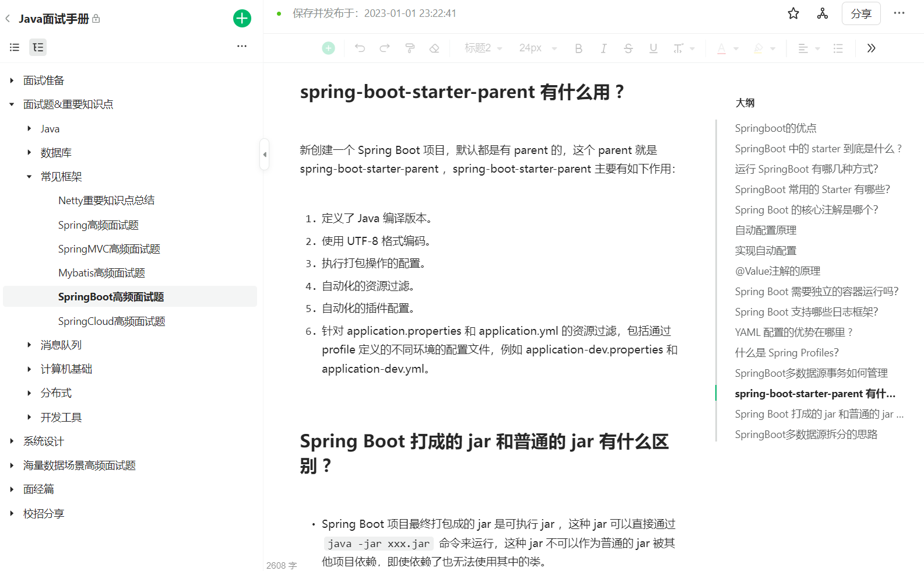The width and height of the screenshot is (924, 571).
Task: Clear formatting with the eraser icon
Action: tap(434, 48)
